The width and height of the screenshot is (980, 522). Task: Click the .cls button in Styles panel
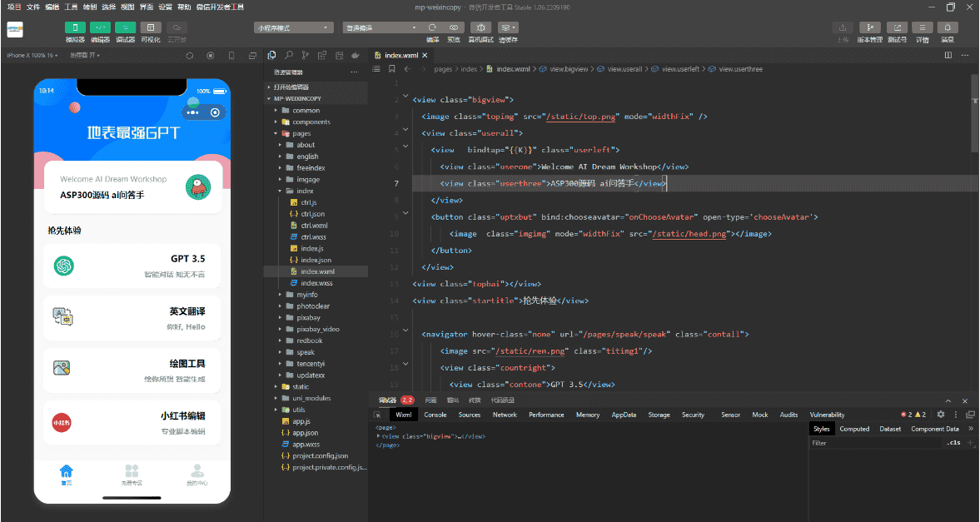click(x=953, y=443)
